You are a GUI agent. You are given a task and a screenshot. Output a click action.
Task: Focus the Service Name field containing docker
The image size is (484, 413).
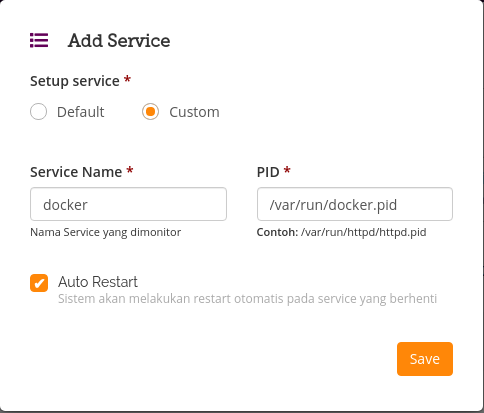(x=128, y=204)
